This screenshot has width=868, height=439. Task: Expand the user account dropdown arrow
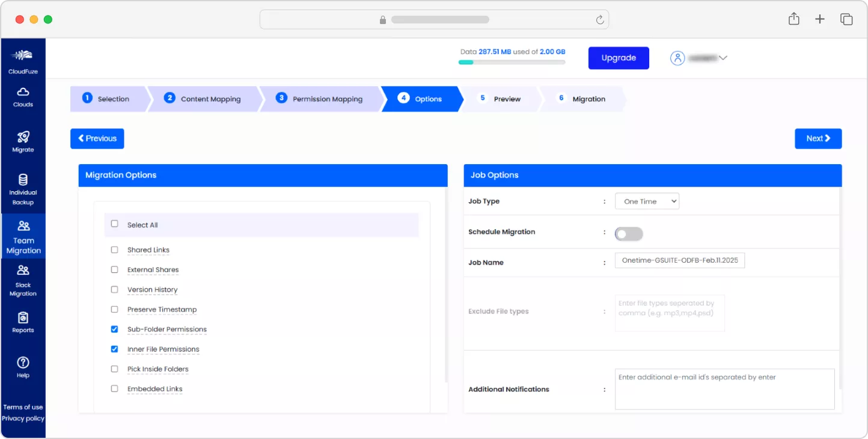pos(723,58)
